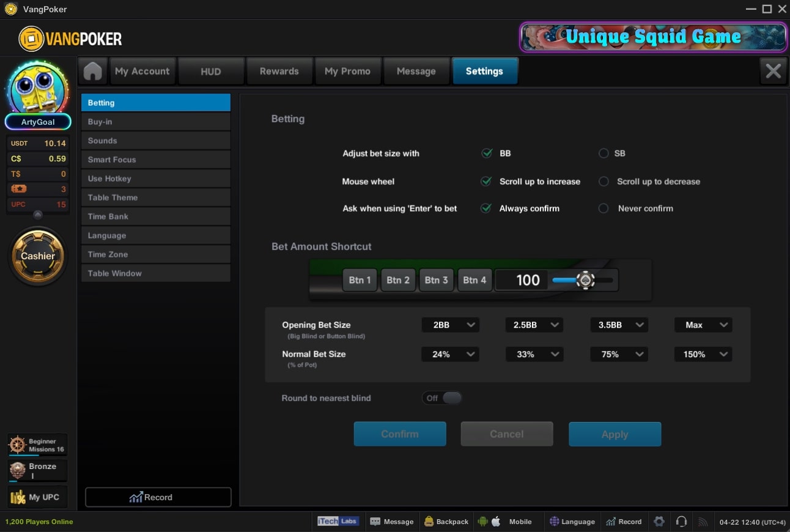Expand the Max opening bet dropdown

pos(703,325)
